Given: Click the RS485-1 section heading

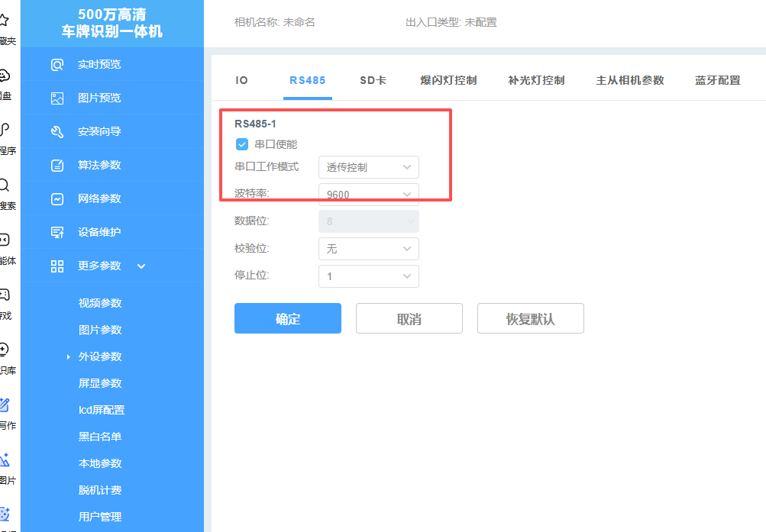Looking at the screenshot, I should (256, 124).
